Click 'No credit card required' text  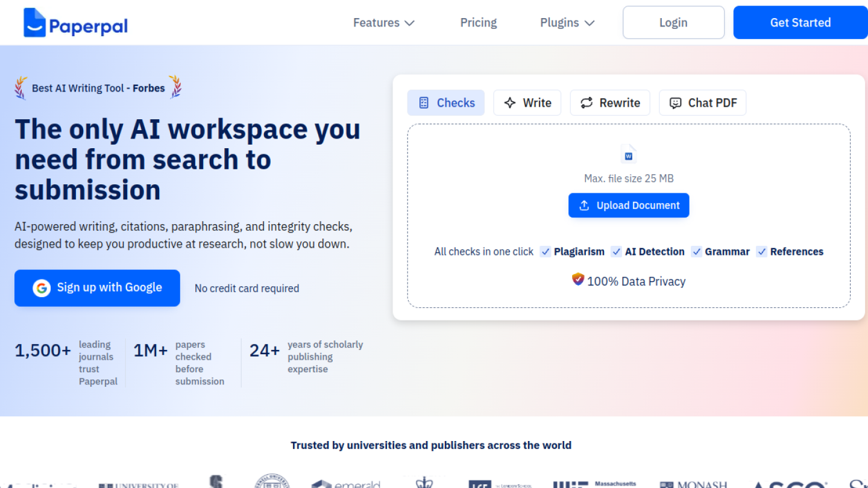tap(247, 289)
